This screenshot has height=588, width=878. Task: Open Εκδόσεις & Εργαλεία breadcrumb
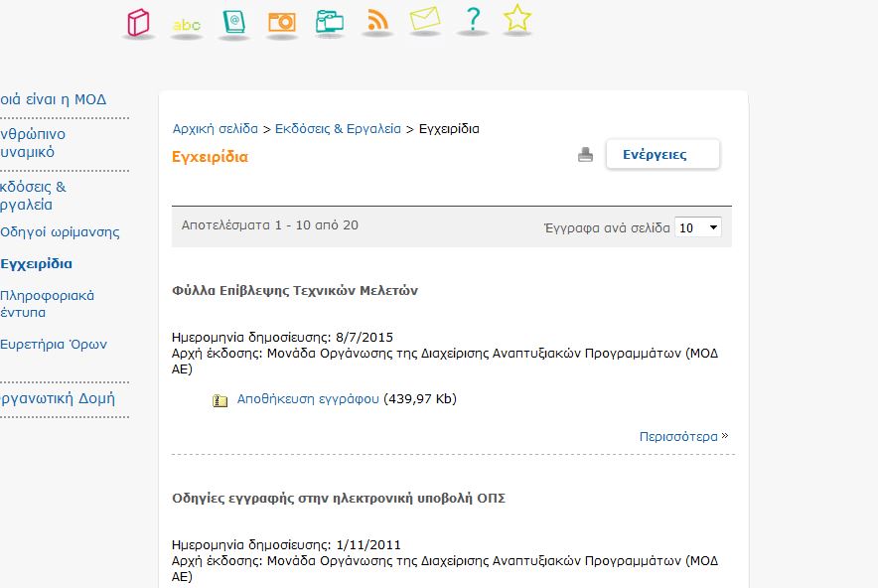pyautogui.click(x=341, y=128)
